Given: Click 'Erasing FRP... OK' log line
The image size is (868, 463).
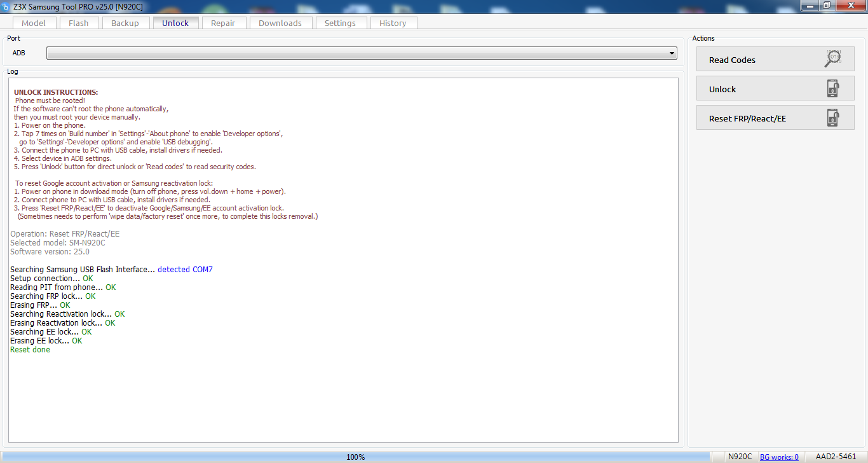Looking at the screenshot, I should (40, 305).
